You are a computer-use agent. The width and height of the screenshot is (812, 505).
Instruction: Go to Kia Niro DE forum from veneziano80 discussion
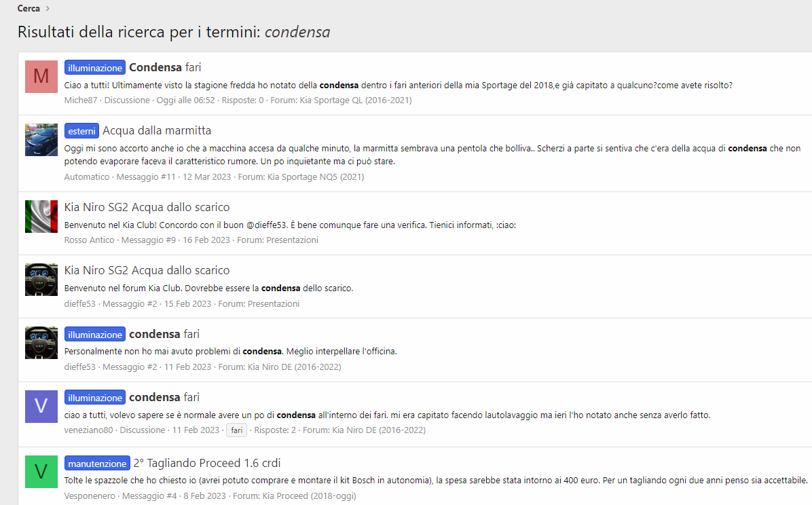(379, 430)
